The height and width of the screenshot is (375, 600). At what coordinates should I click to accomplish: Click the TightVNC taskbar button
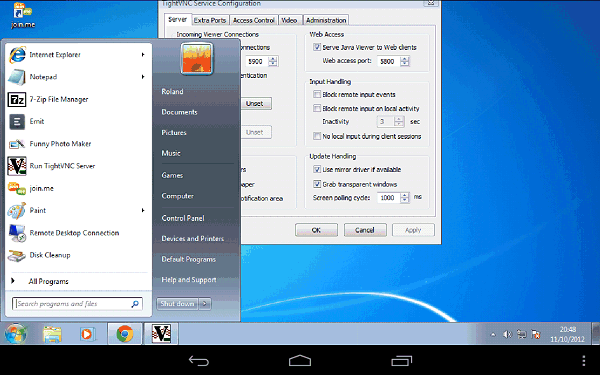coord(161,333)
